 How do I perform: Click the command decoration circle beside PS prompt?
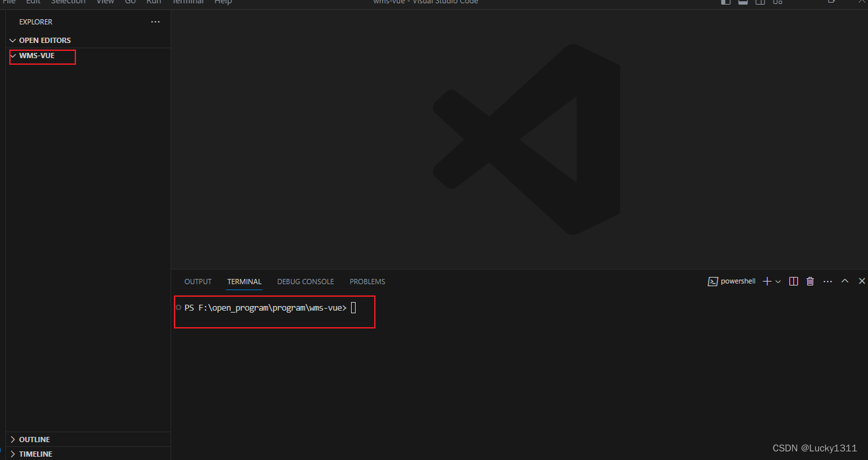pyautogui.click(x=178, y=307)
